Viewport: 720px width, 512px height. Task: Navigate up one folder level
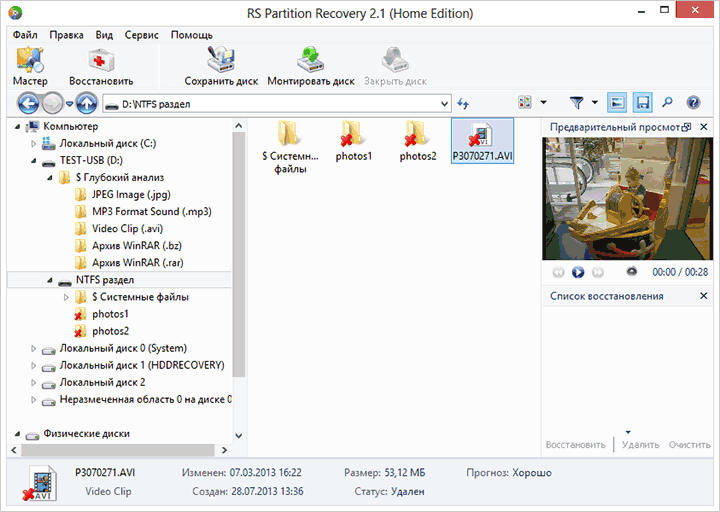pos(87,103)
